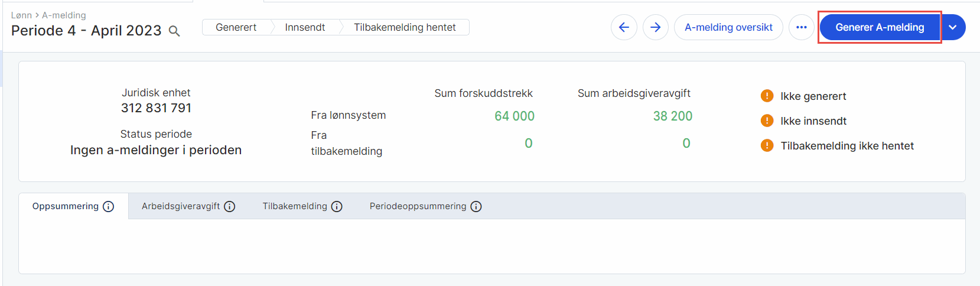Open the three-dots more options menu
This screenshot has width=980, height=286.
(801, 27)
